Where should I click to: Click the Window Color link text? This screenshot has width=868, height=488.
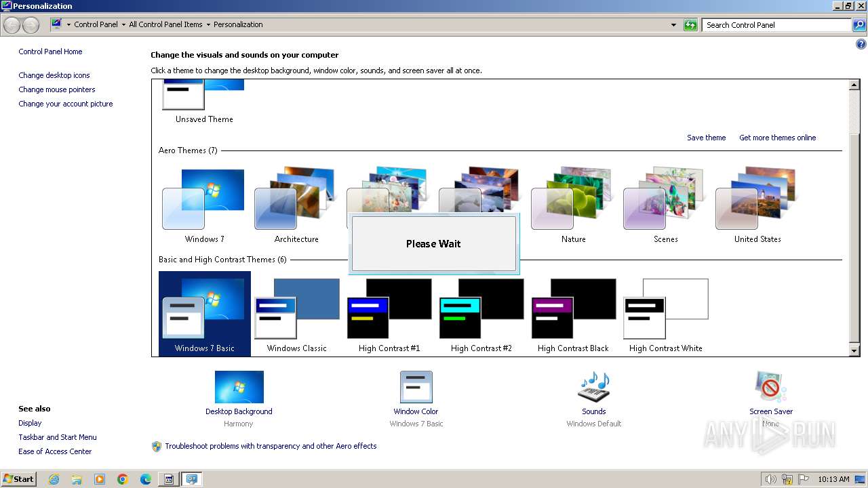click(416, 411)
